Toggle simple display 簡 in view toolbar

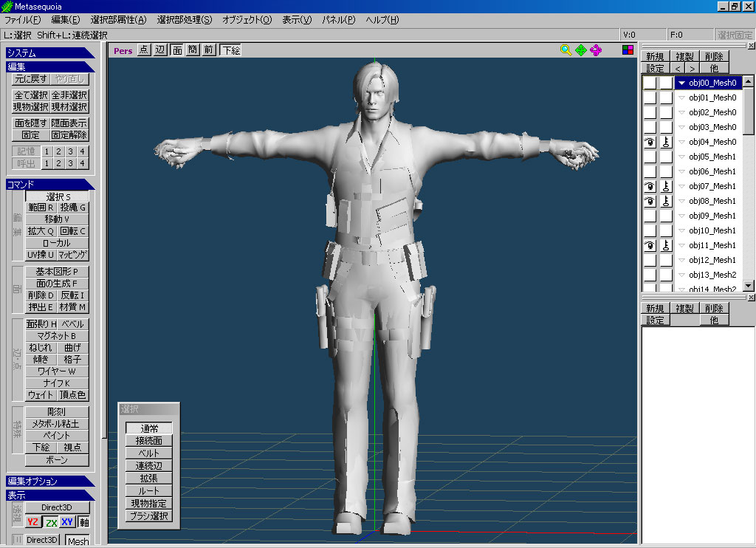(x=193, y=49)
